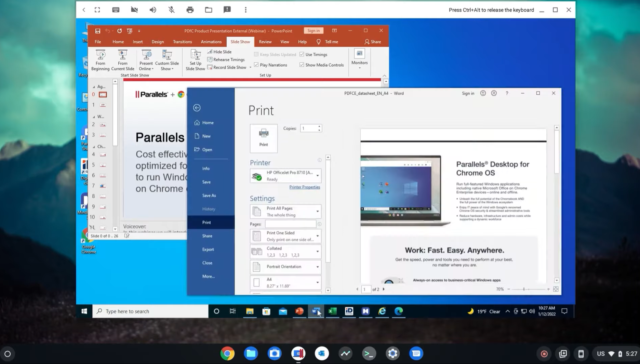
Task: Send a smile feedback icon in Word
Action: [483, 93]
